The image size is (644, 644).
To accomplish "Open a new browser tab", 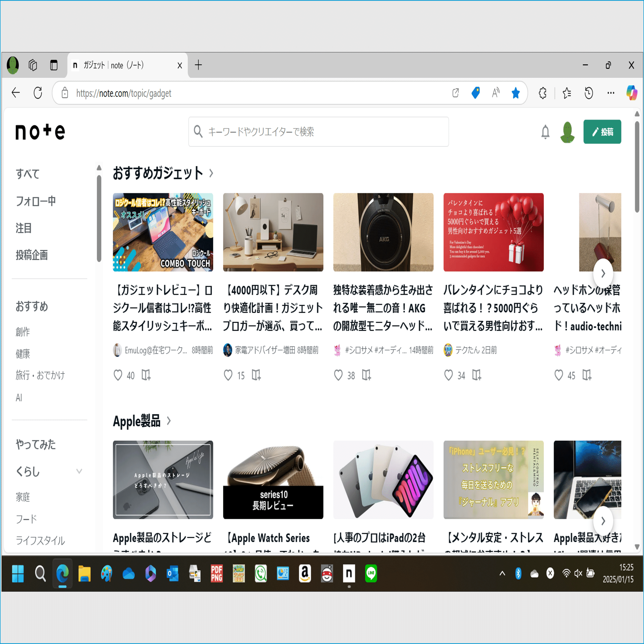I will (198, 65).
